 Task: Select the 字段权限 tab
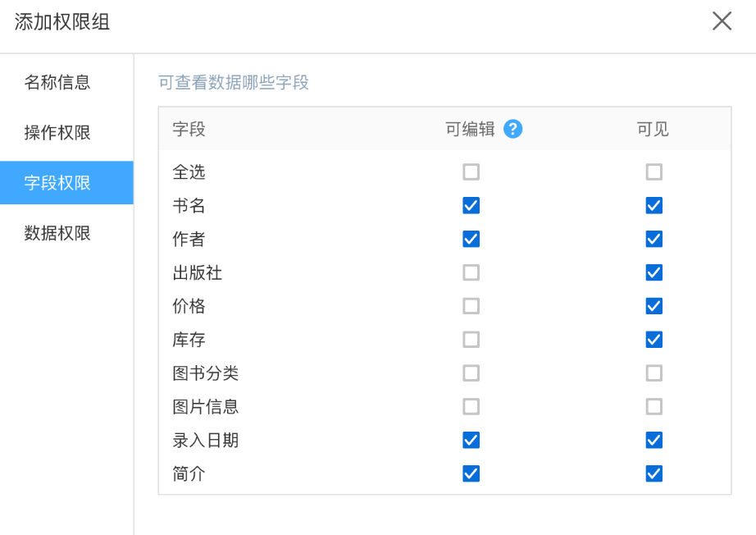(57, 183)
